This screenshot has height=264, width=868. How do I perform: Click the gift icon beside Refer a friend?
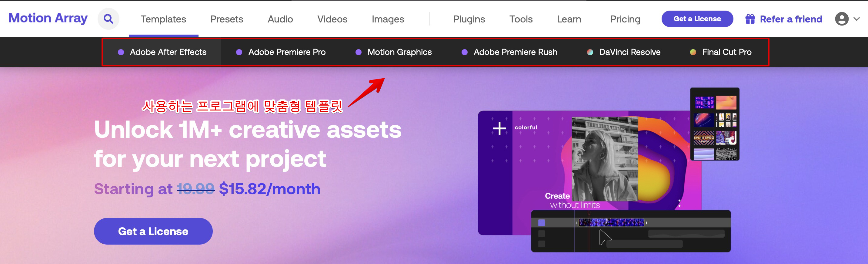pos(750,19)
